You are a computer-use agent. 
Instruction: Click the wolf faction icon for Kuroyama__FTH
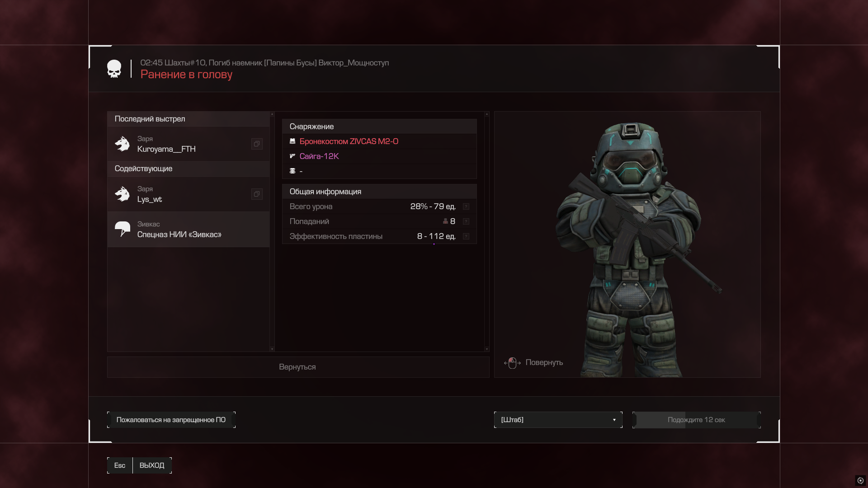(x=122, y=144)
